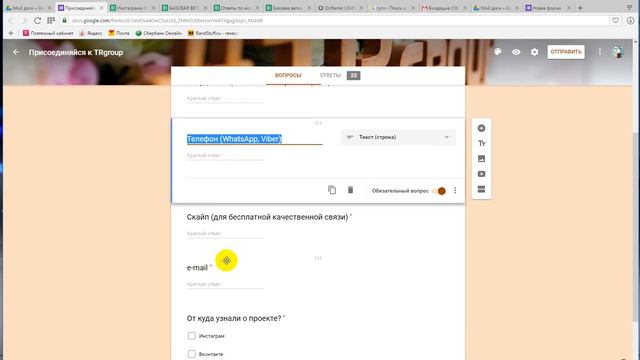Click the add question plus icon

[481, 128]
